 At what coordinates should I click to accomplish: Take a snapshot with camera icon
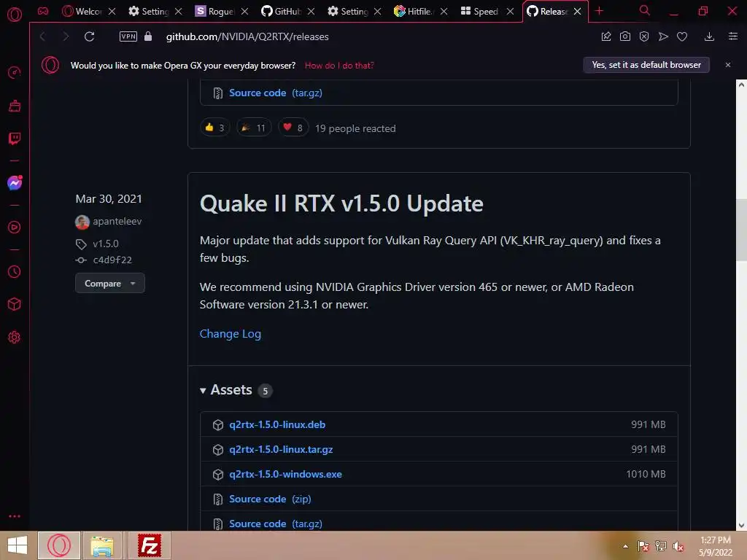click(625, 36)
